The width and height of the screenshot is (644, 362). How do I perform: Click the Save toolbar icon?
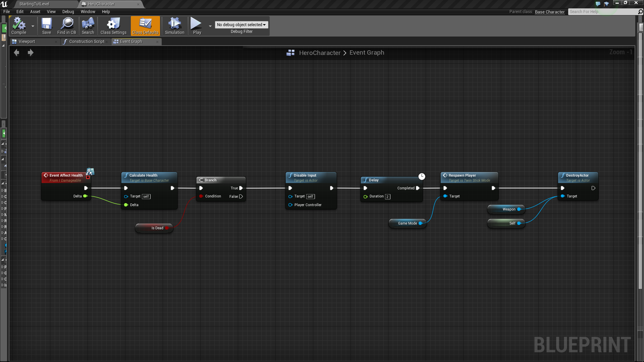[47, 24]
